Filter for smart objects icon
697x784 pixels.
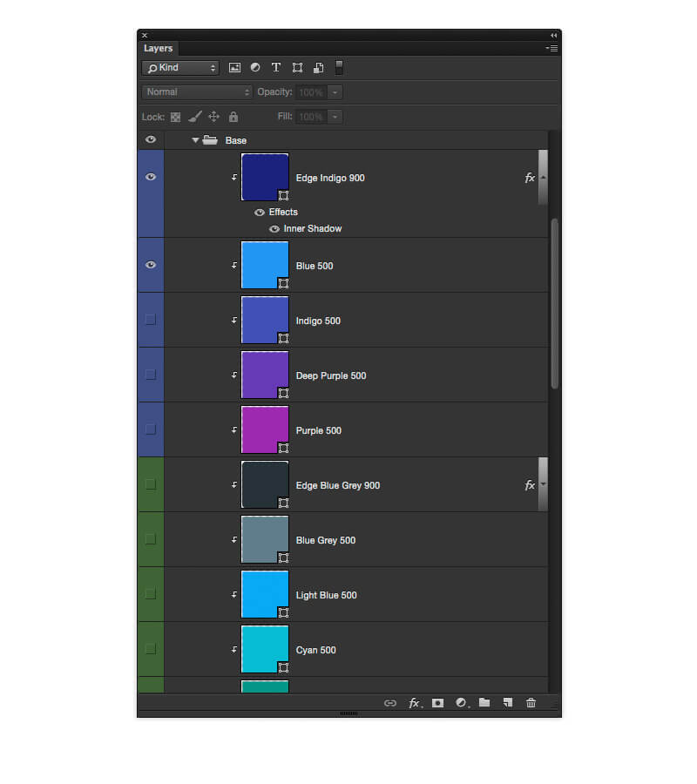319,68
